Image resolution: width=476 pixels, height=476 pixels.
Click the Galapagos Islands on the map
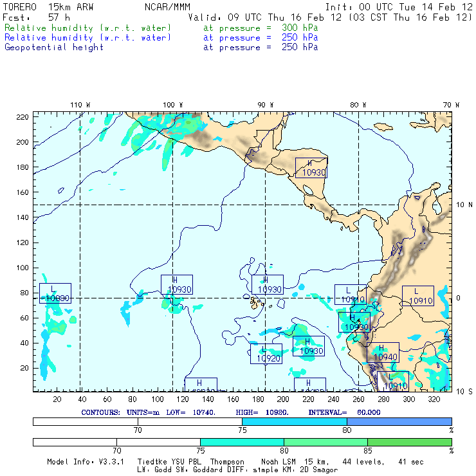[257, 302]
